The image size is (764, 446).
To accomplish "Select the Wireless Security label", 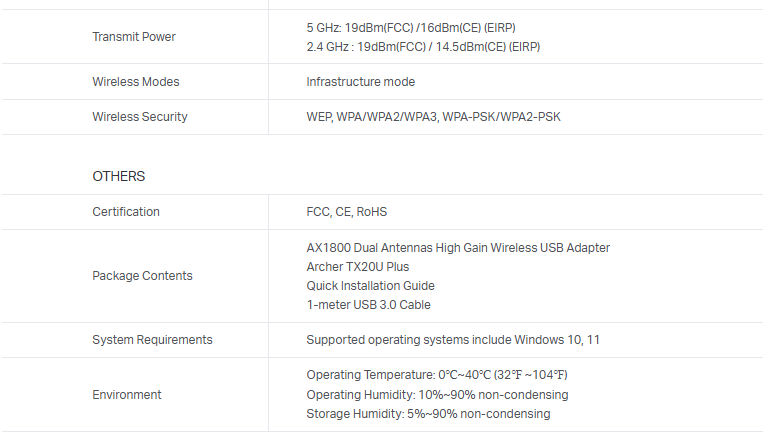I will pyautogui.click(x=140, y=117).
